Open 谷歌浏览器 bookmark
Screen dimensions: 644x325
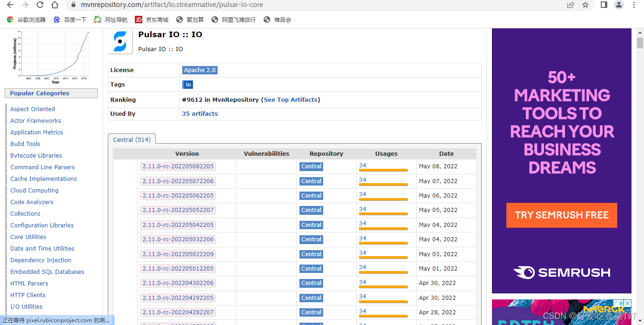point(27,20)
